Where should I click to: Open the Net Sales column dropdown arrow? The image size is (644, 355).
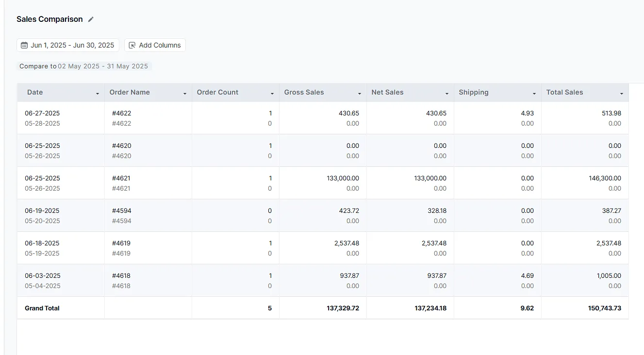(x=447, y=93)
